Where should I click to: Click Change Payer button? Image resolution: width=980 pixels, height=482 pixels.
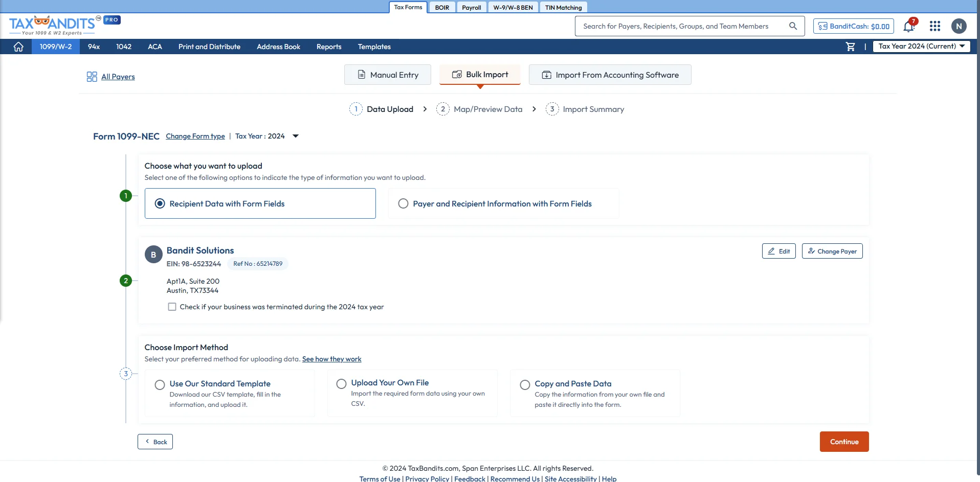point(832,251)
